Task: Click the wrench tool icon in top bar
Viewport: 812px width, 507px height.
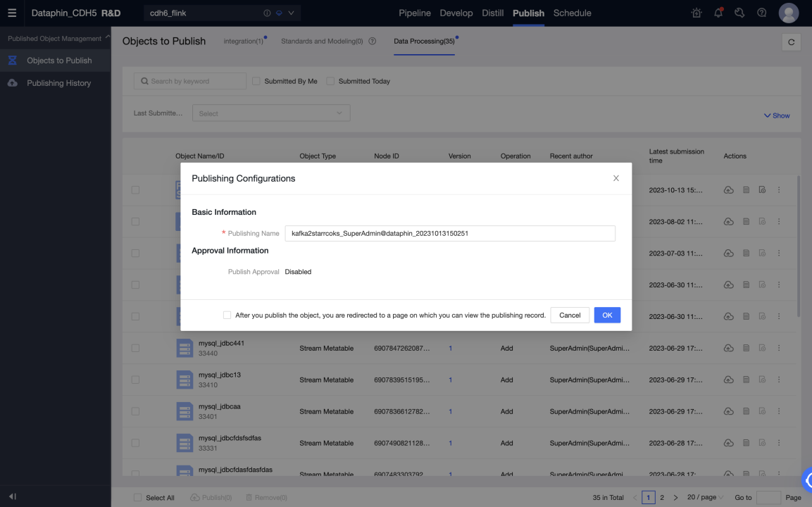Action: pos(740,13)
